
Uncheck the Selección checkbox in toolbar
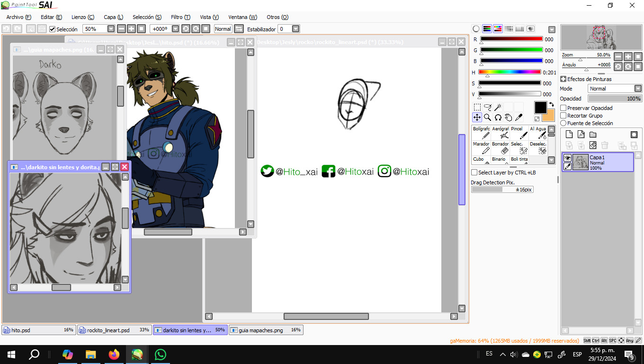click(x=53, y=29)
